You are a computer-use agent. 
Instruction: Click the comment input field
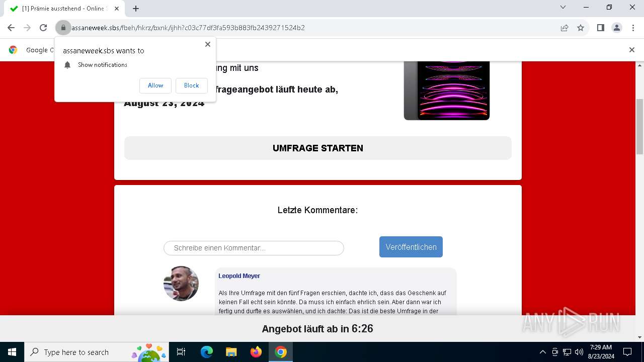tap(254, 248)
